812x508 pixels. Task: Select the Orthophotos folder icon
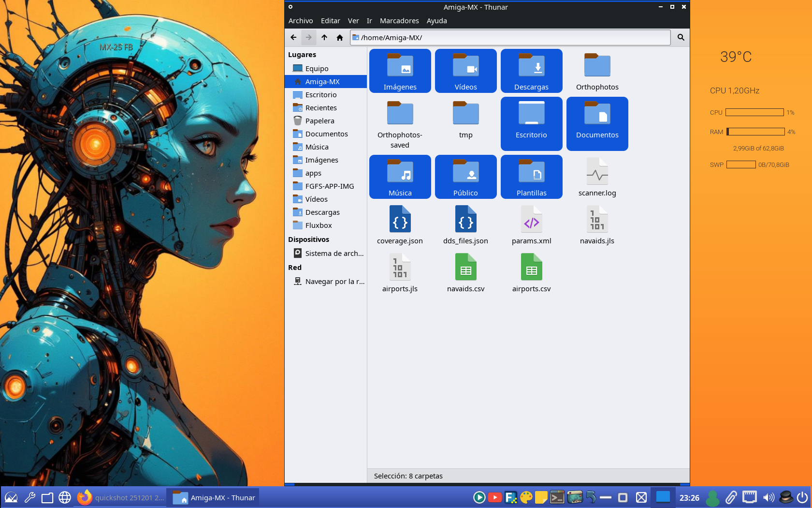(597, 66)
